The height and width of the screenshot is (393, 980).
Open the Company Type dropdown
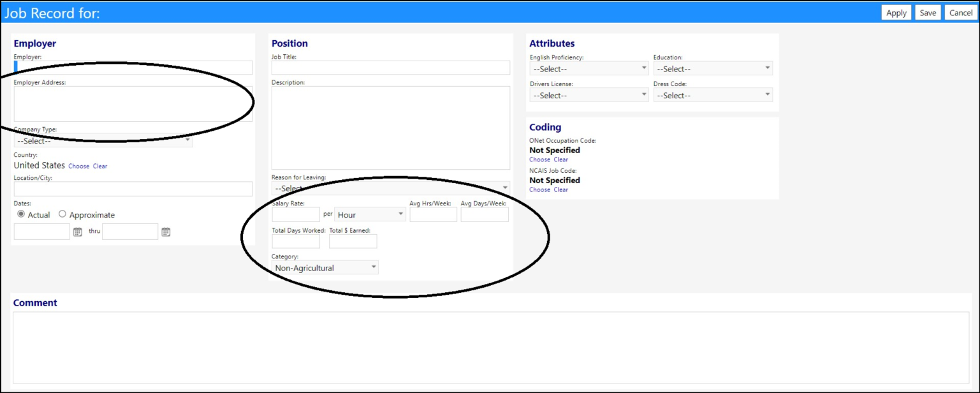(x=103, y=141)
